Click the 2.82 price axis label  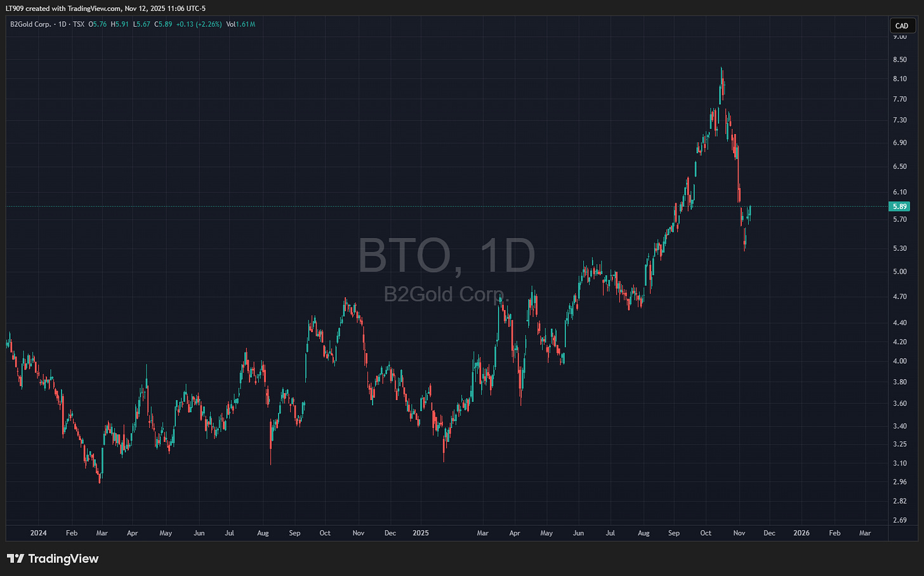point(899,501)
